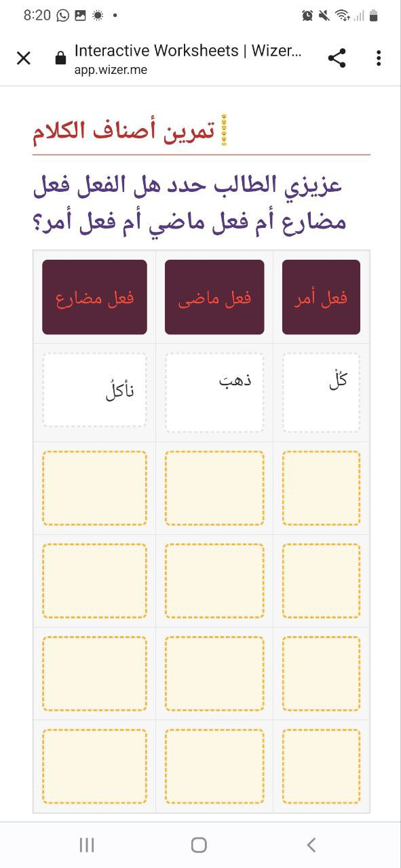Tap the worksheet title تمرين أصناف الكلام
401x868 pixels.
(123, 130)
